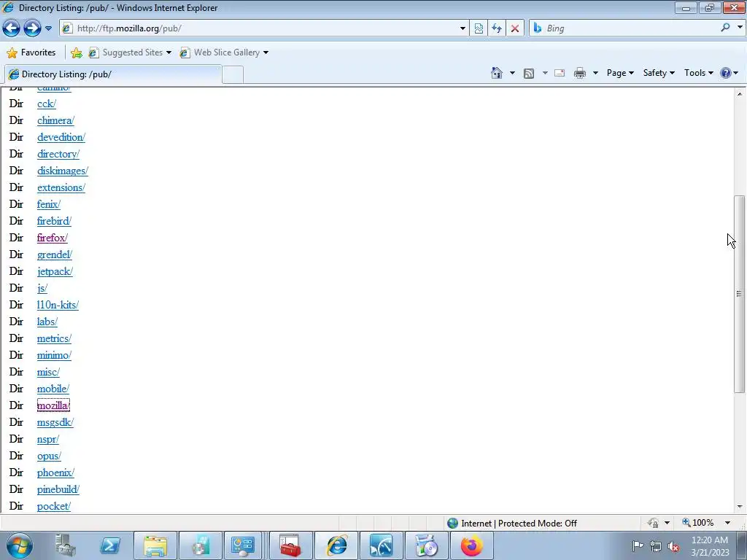
Task: Open Windows Explorer folder taskbar icon
Action: pyautogui.click(x=155, y=545)
